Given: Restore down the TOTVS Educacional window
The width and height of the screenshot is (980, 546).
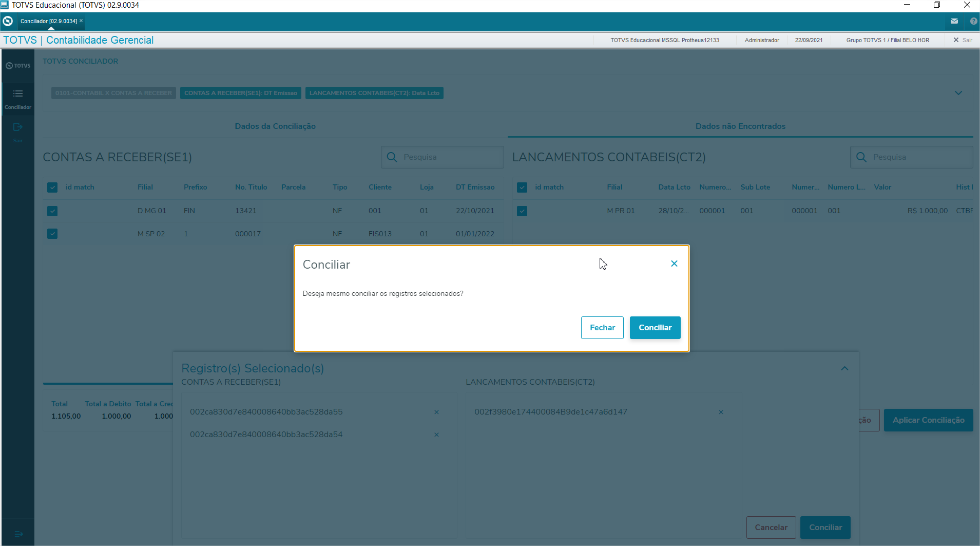Looking at the screenshot, I should pos(937,5).
